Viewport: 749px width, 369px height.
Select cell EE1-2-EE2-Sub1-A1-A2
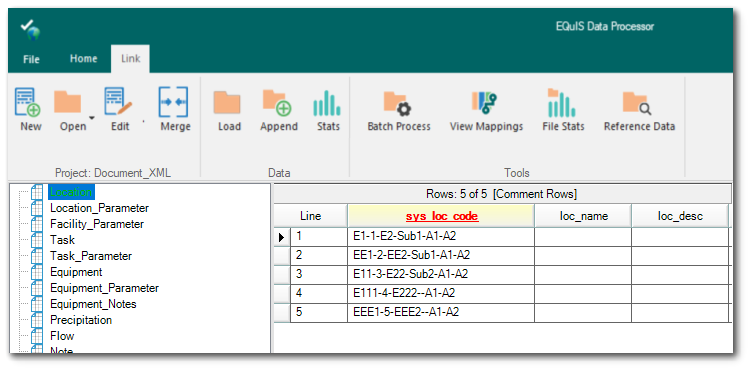coord(441,256)
